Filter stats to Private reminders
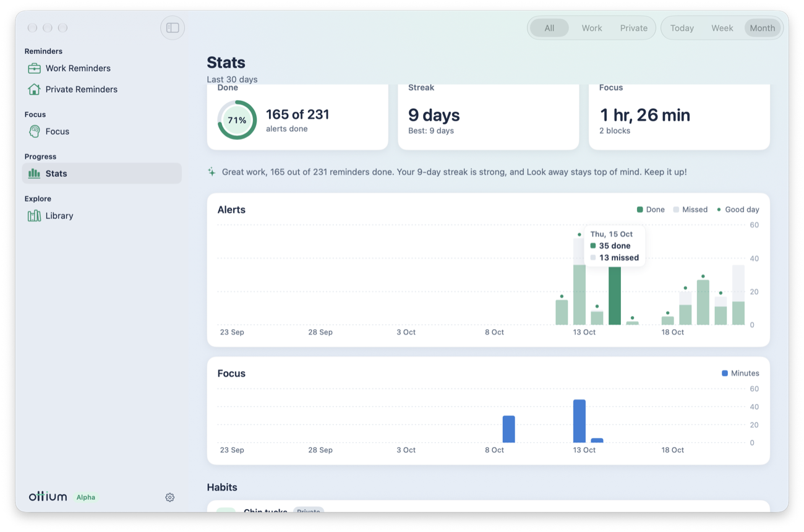804x532 pixels. pos(634,28)
